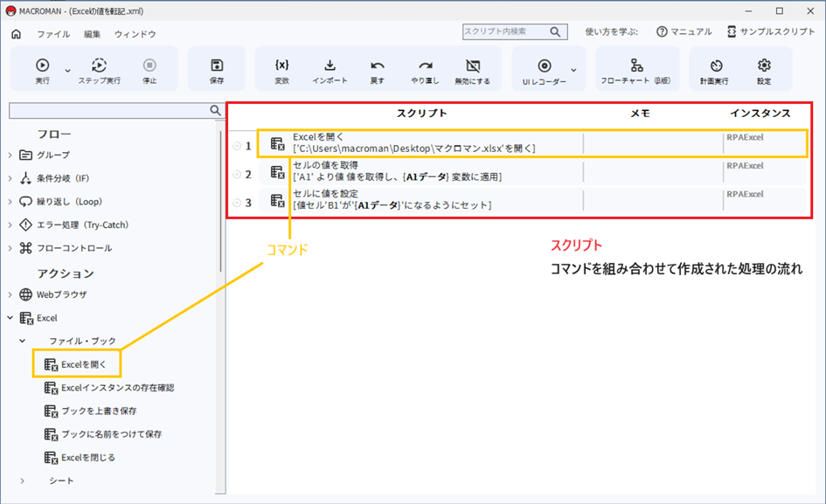Screen dimensions: 826x504
Task: Click the 停止 stop icon
Action: [x=149, y=66]
